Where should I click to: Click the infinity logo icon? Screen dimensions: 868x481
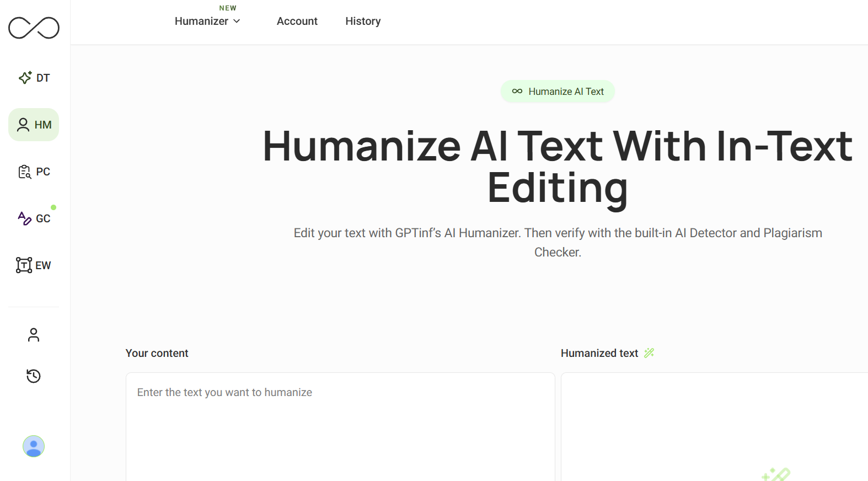click(34, 28)
